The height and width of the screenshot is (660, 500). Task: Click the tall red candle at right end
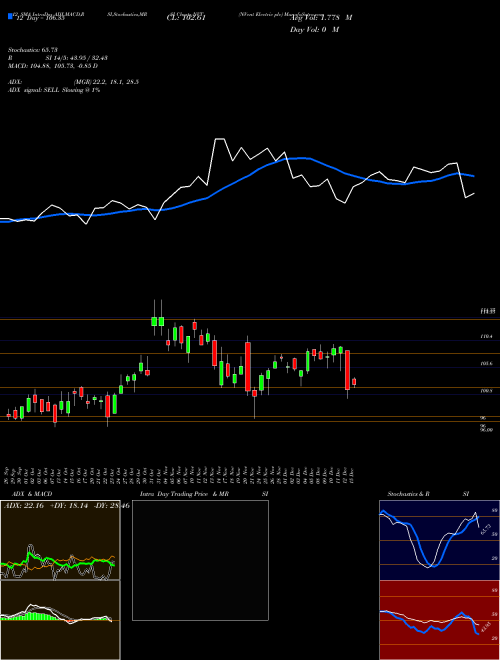pyautogui.click(x=348, y=370)
